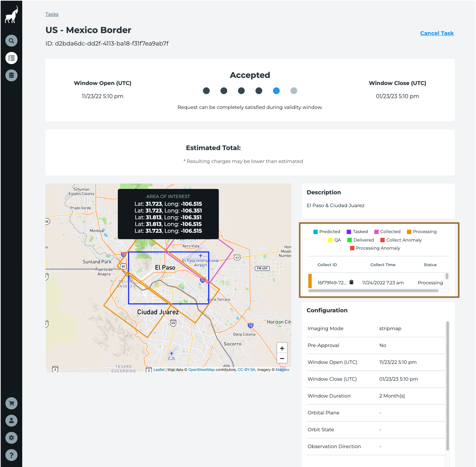Image resolution: width=476 pixels, height=467 pixels.
Task: Open the user profile icon
Action: pyautogui.click(x=11, y=421)
